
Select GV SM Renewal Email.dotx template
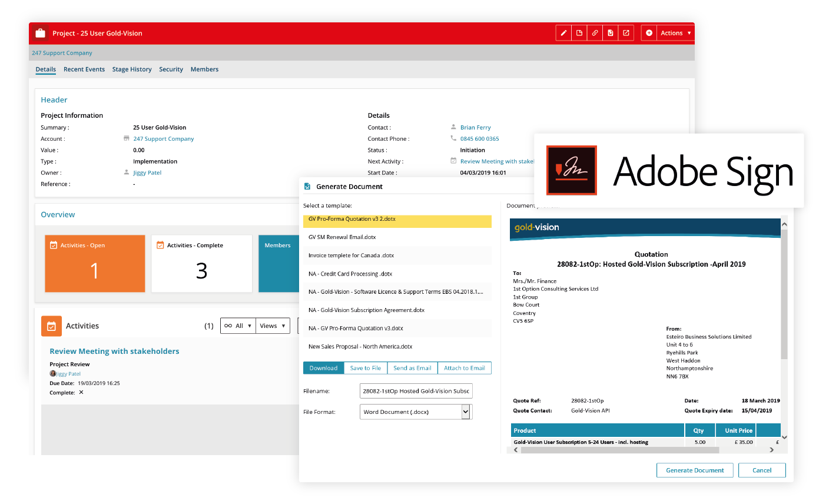397,237
